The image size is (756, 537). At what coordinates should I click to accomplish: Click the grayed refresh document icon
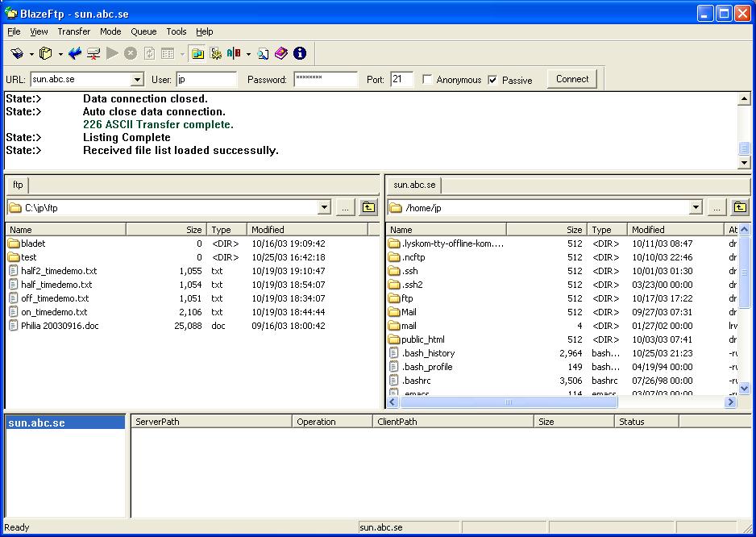point(149,53)
